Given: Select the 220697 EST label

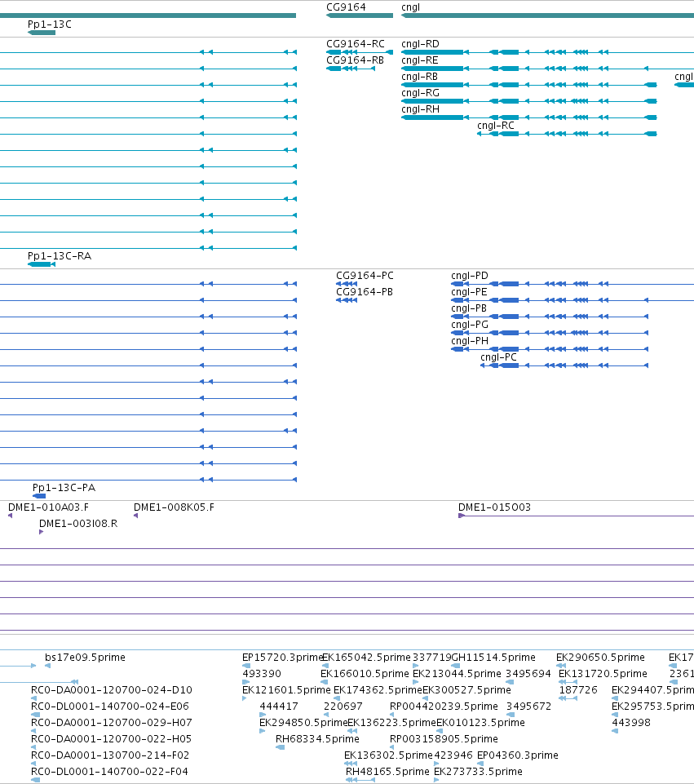Looking at the screenshot, I should [x=343, y=706].
